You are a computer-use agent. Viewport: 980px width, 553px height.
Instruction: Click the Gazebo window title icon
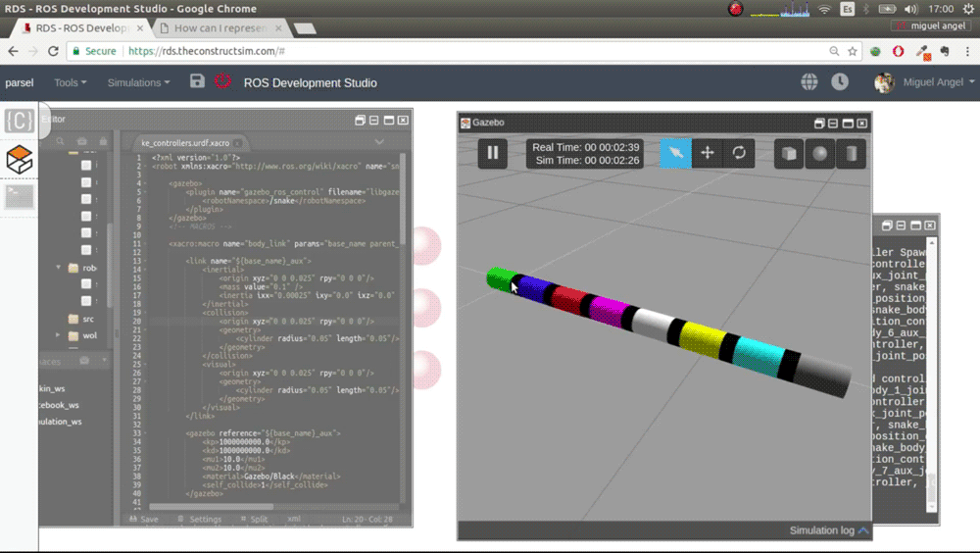[x=465, y=123]
